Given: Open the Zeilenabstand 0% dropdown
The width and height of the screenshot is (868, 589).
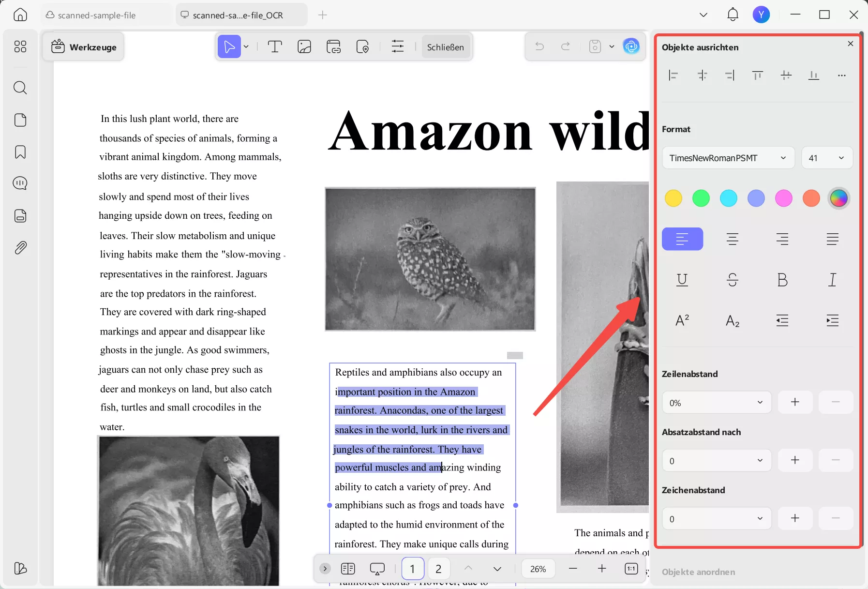Looking at the screenshot, I should click(717, 403).
